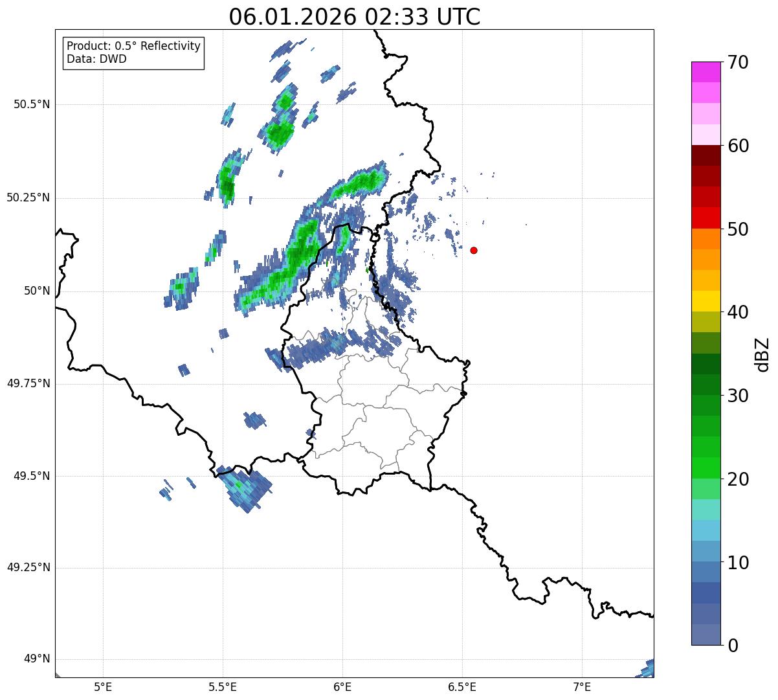Click the bright red colorbar swatch at 50 dBZ
Image resolution: width=778 pixels, height=700 pixels.
click(706, 218)
